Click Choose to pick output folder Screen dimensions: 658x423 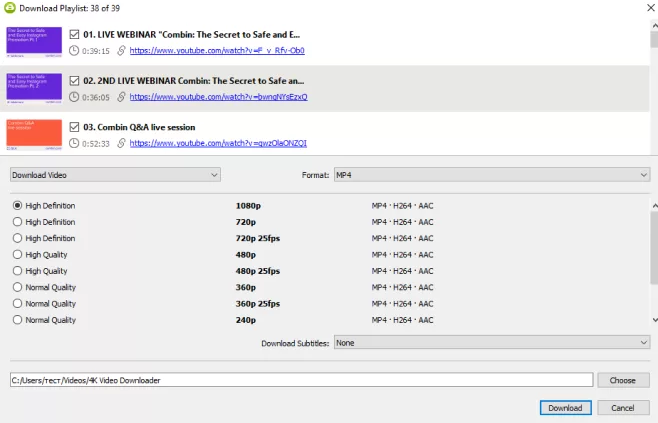623,380
